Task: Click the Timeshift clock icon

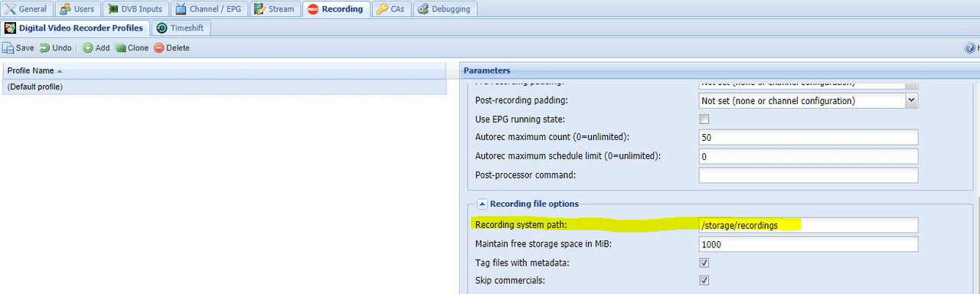Action: (162, 28)
